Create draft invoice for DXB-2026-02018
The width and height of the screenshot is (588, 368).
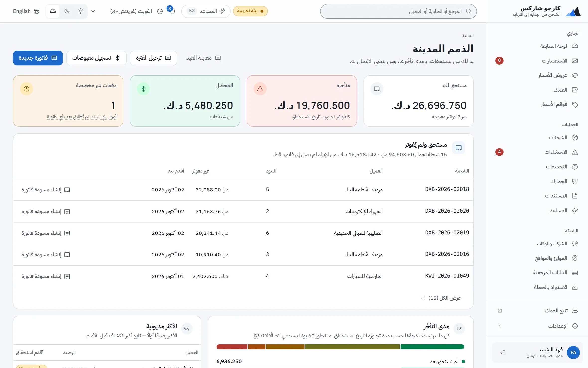46,190
